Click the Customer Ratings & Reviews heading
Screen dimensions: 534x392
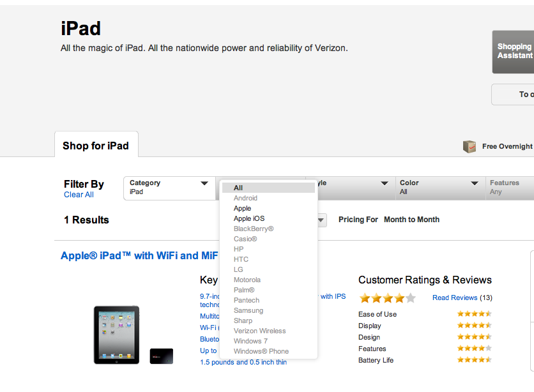[x=425, y=280]
